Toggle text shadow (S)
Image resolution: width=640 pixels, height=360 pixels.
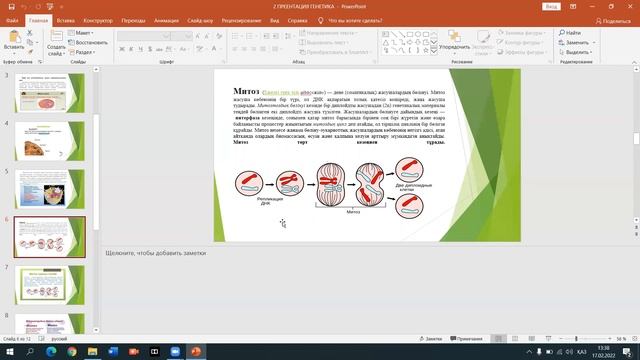click(x=150, y=49)
